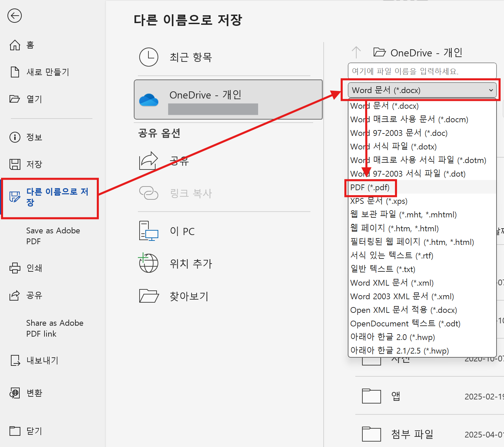Screen dimensions: 504x447
Task: Click the OneDrive - 개인 path header text
Action: click(427, 53)
